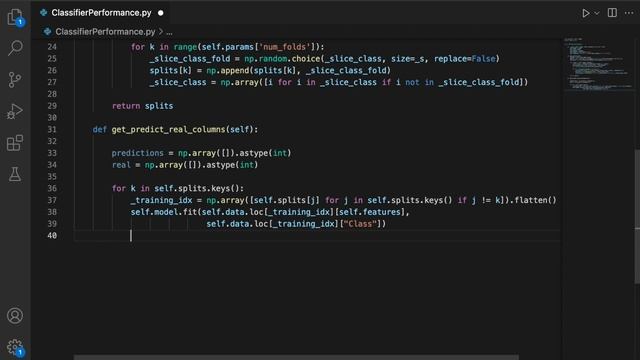This screenshot has height=360, width=640.
Task: Open the Explorer view in activity bar
Action: pyautogui.click(x=15, y=18)
